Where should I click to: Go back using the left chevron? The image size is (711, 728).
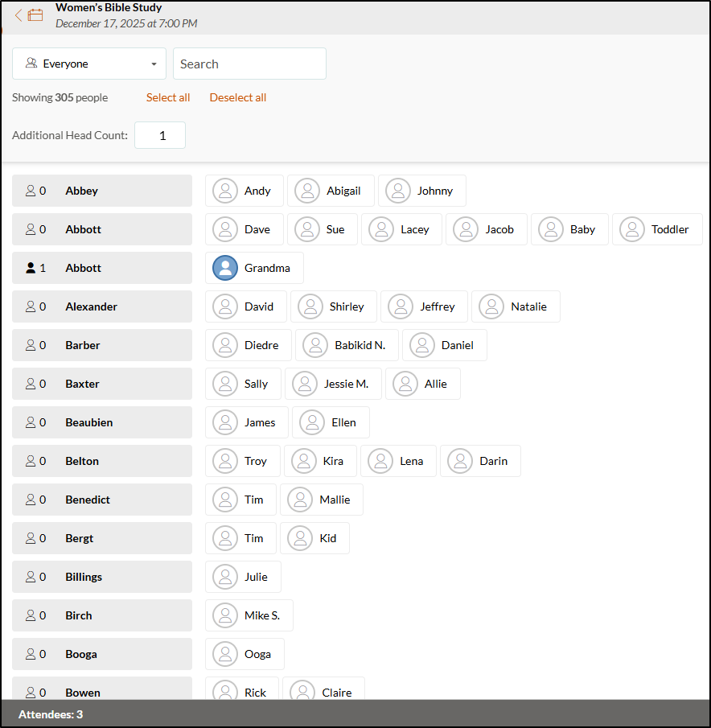point(18,15)
